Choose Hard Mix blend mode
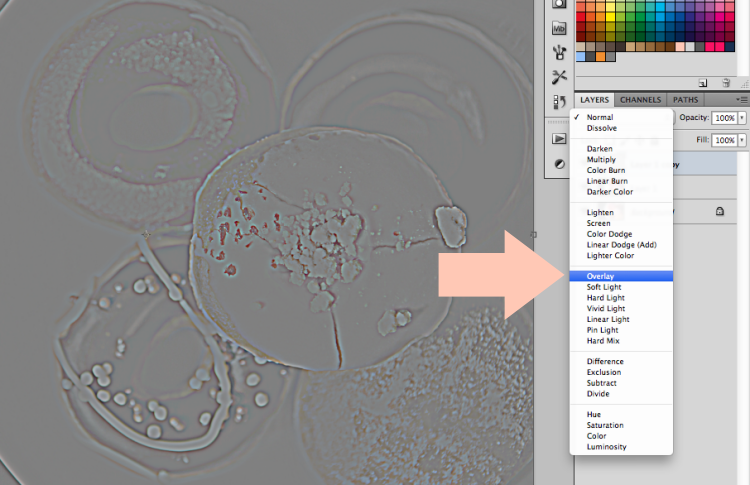Image resolution: width=750 pixels, height=485 pixels. [621, 341]
